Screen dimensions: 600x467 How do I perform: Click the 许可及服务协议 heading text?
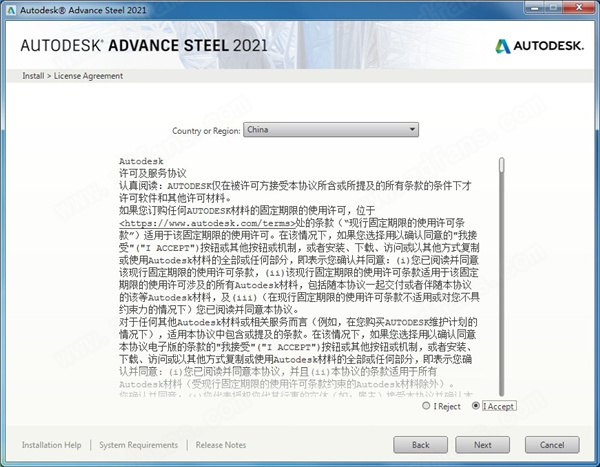tap(153, 173)
